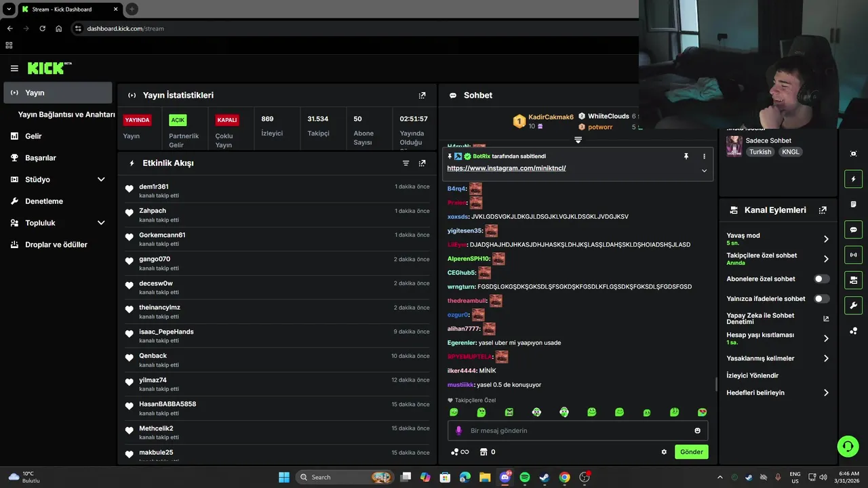The height and width of the screenshot is (488, 868).
Task: Pick the sunglasses heart-eyes emote in emote row
Action: (702, 412)
